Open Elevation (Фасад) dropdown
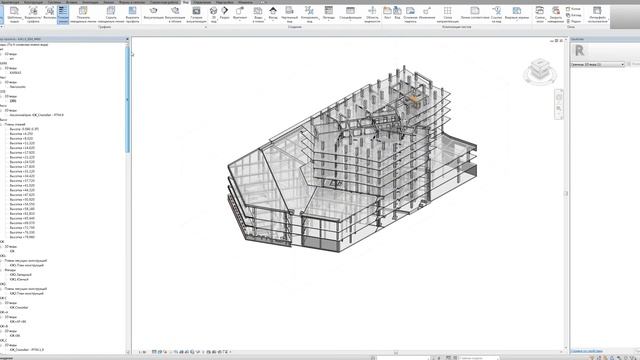Screen dimensions: 640x360 pos(273,14)
